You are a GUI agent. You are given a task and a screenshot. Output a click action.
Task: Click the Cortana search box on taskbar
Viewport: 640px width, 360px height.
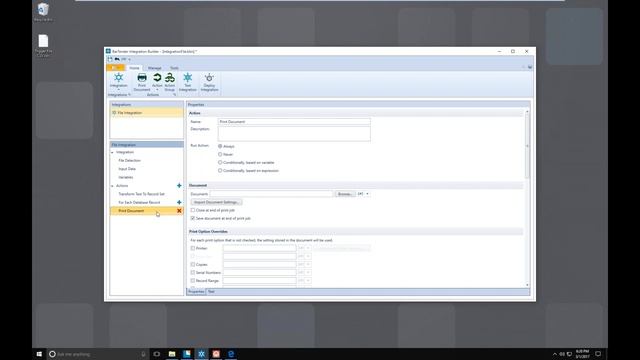point(98,354)
